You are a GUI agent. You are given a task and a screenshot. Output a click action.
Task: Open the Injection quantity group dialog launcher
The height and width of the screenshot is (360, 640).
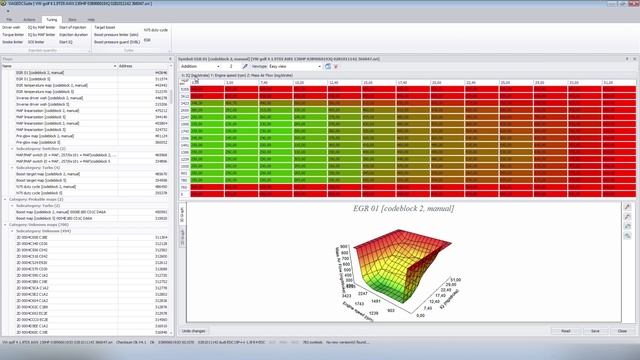[89, 51]
